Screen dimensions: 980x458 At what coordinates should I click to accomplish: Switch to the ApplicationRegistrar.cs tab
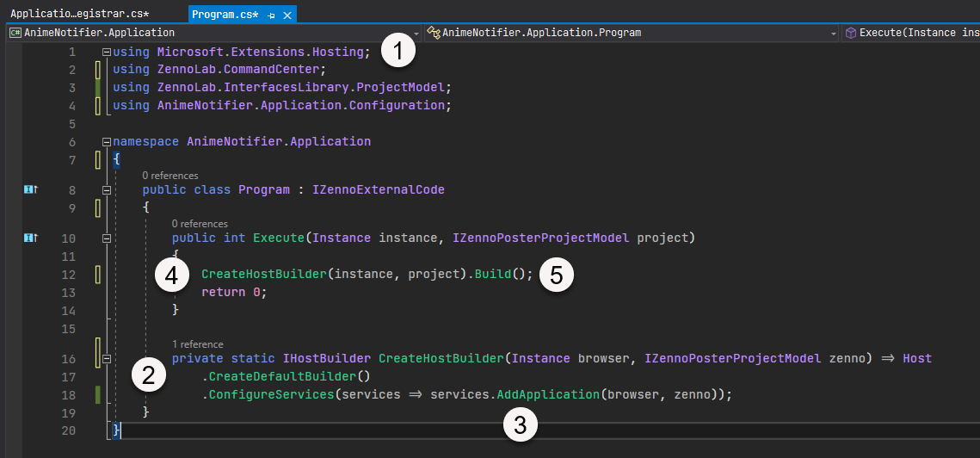click(79, 15)
